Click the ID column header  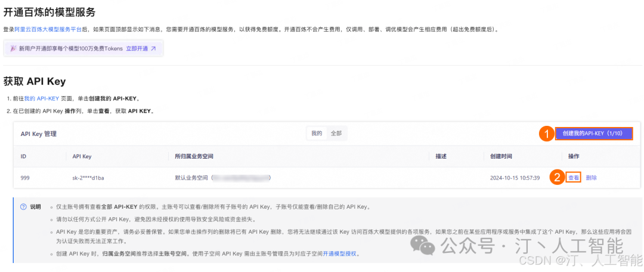click(23, 156)
